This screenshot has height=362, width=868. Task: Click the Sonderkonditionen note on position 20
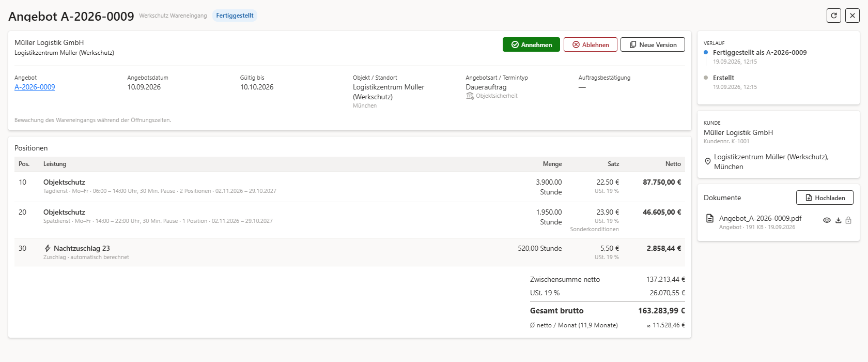[x=594, y=229]
